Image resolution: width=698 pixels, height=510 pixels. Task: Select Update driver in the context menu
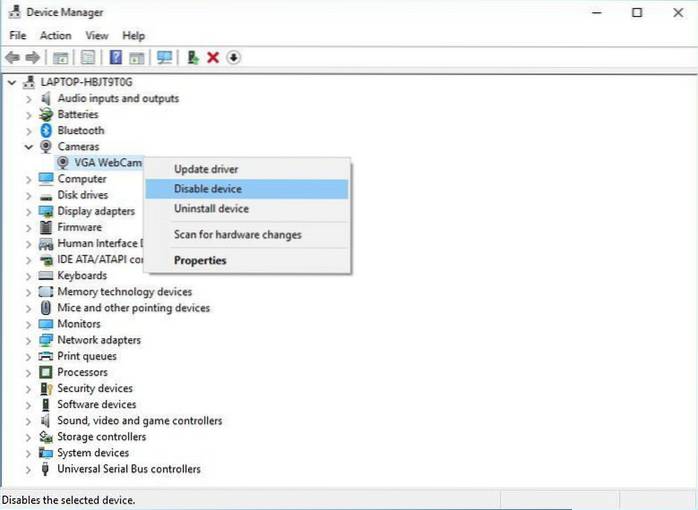click(x=206, y=169)
